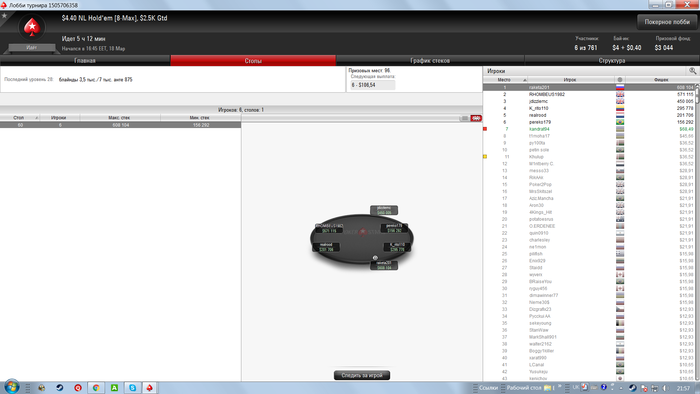Sort tables by Мин. стек column
The width and height of the screenshot is (700, 394).
[x=200, y=118]
